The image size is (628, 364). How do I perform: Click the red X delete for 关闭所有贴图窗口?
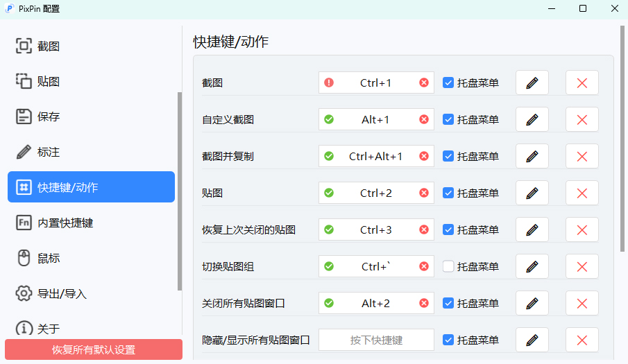[x=582, y=303]
